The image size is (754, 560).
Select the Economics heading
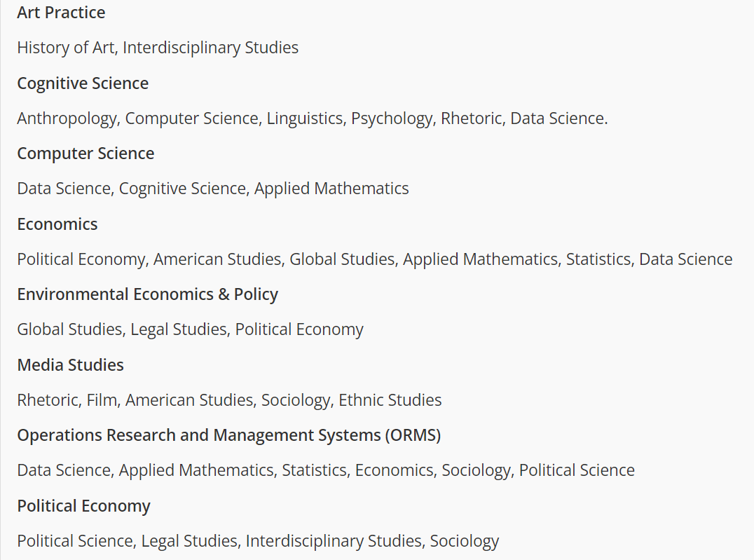click(57, 224)
